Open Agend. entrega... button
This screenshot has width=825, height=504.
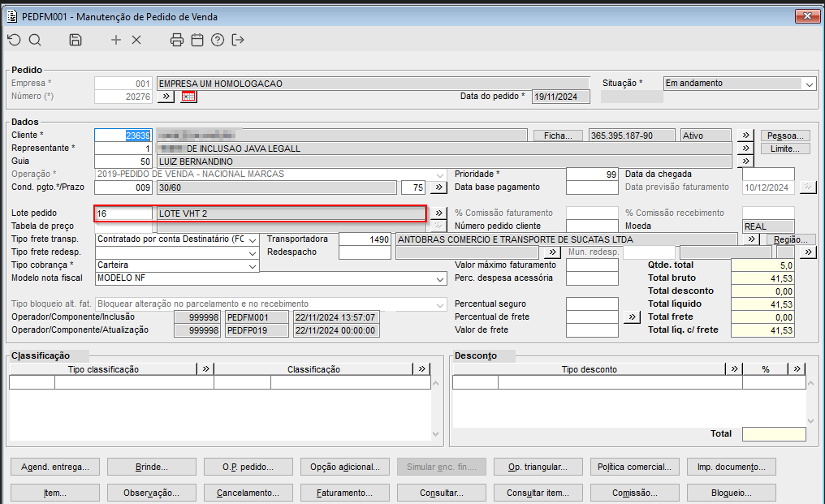(55, 467)
